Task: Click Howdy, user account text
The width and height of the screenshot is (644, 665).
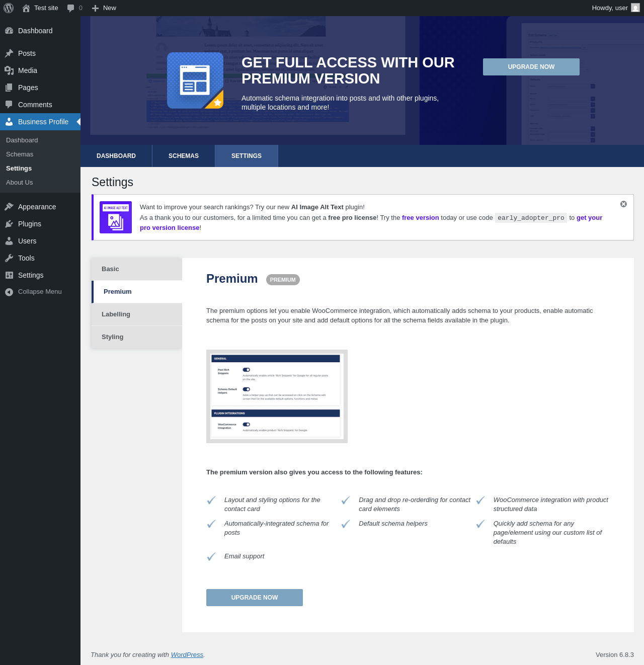Action: (610, 8)
